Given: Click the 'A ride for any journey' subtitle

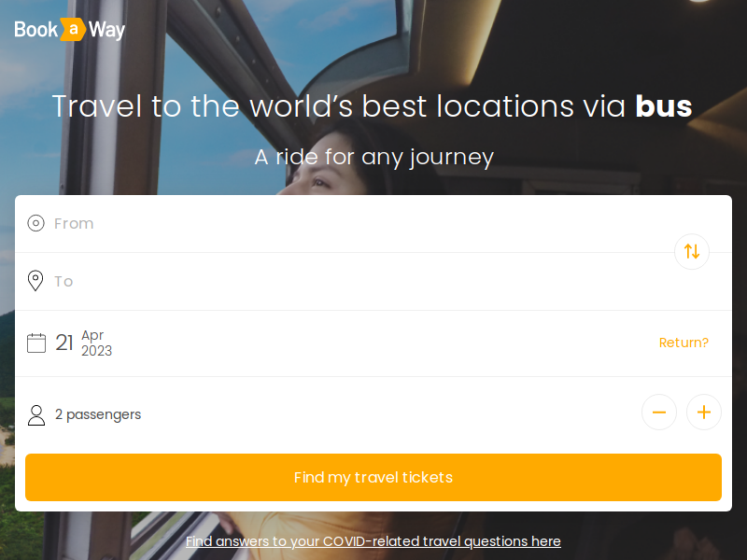Looking at the screenshot, I should [374, 158].
